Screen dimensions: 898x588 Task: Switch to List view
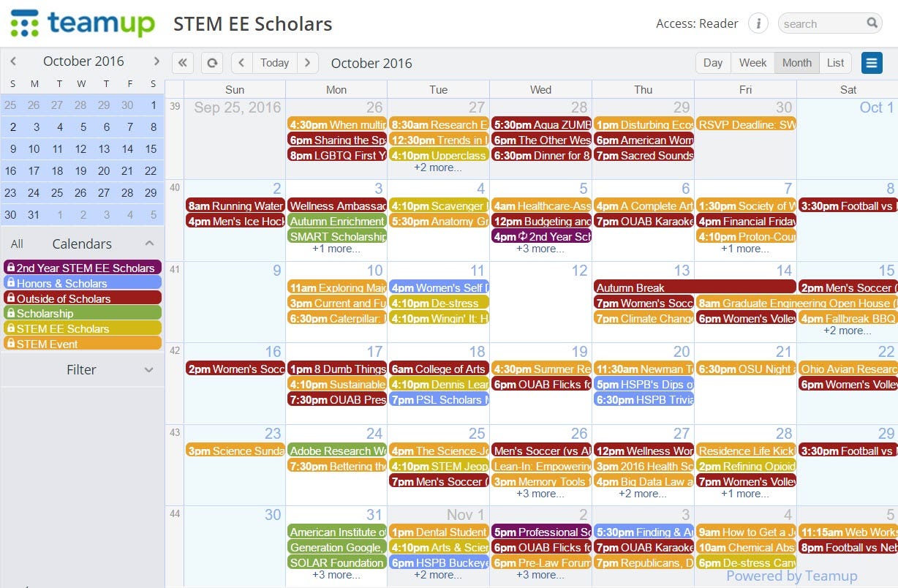tap(835, 63)
